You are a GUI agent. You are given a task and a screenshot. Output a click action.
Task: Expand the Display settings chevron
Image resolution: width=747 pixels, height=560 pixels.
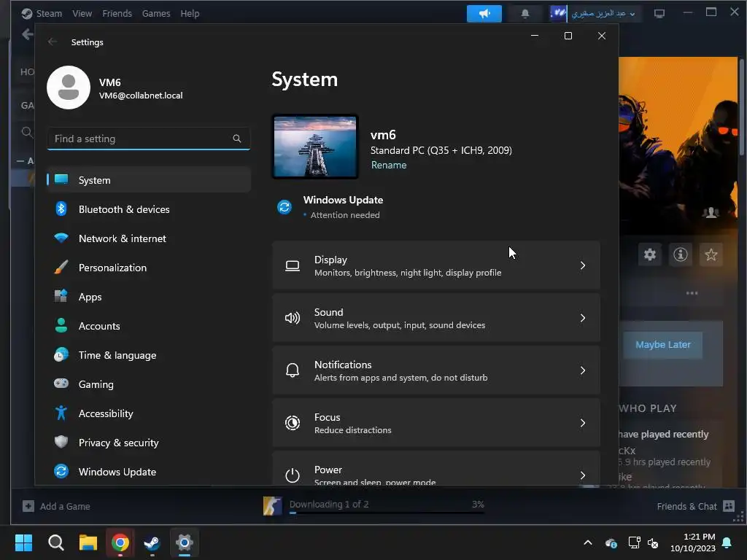583,265
